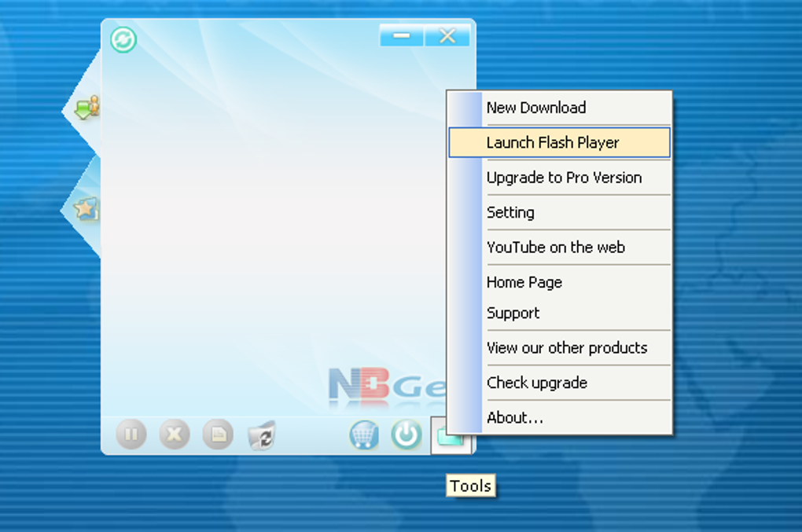Viewport: 802px width, 532px height.
Task: Close the NBGet window
Action: [447, 36]
